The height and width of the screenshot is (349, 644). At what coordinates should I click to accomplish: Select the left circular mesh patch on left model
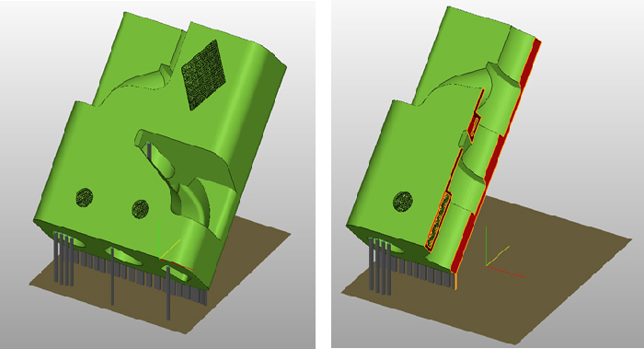(x=85, y=197)
